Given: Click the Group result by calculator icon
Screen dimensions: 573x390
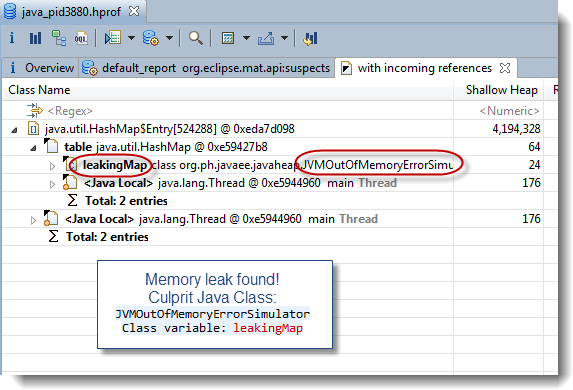Looking at the screenshot, I should pos(228,38).
